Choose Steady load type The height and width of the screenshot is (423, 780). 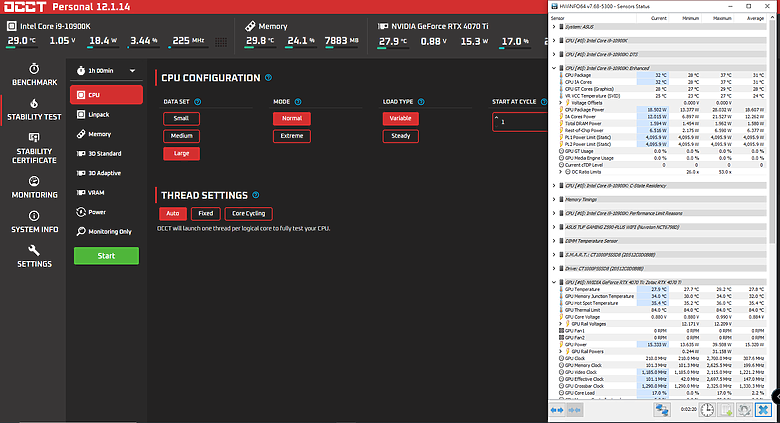click(x=400, y=136)
